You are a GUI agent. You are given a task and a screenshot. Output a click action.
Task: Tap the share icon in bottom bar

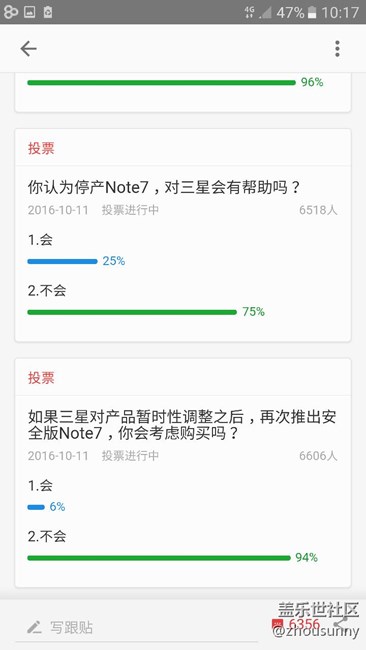point(341,625)
